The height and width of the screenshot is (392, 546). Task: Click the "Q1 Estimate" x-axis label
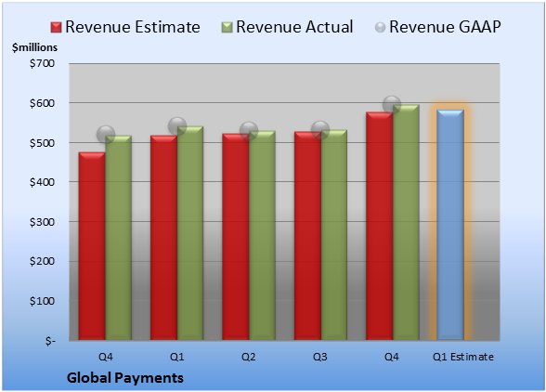point(463,357)
